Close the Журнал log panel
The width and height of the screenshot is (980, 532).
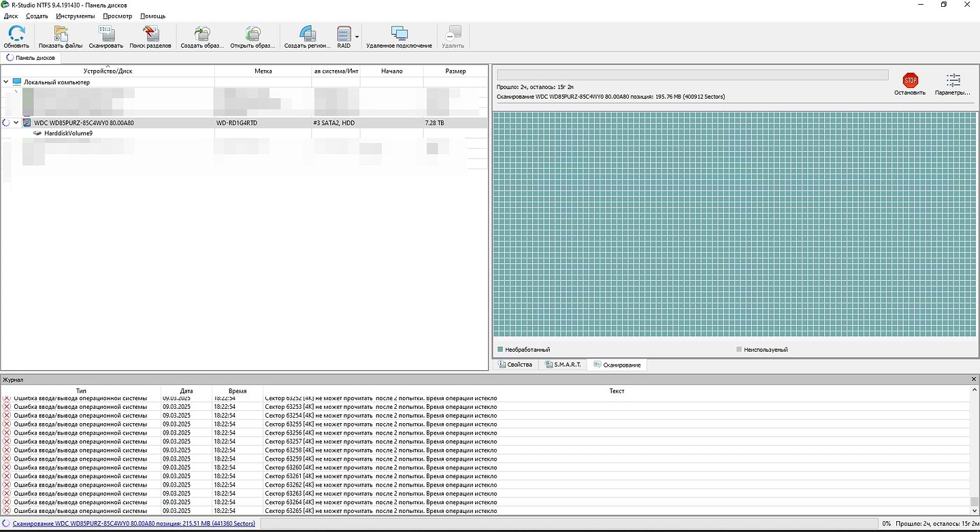point(974,379)
